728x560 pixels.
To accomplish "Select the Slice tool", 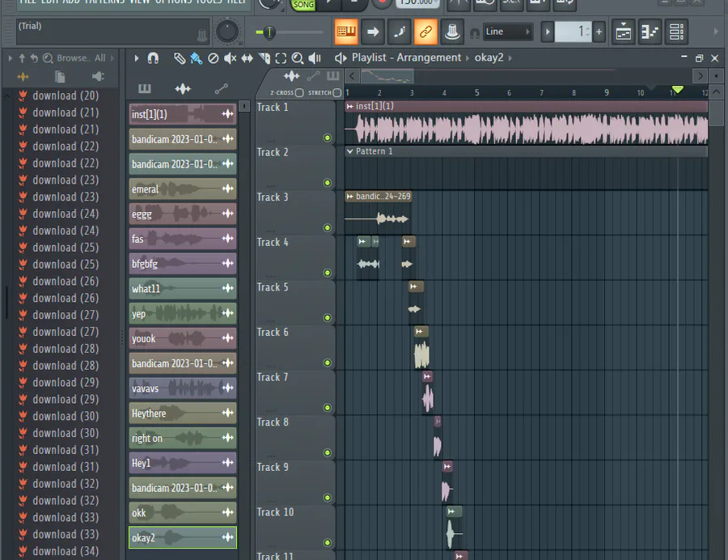I will (x=265, y=58).
